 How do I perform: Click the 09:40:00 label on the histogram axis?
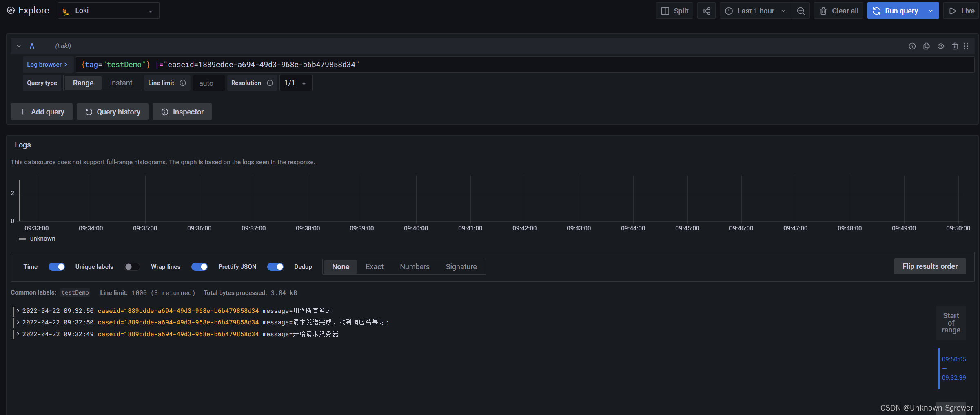pyautogui.click(x=416, y=228)
